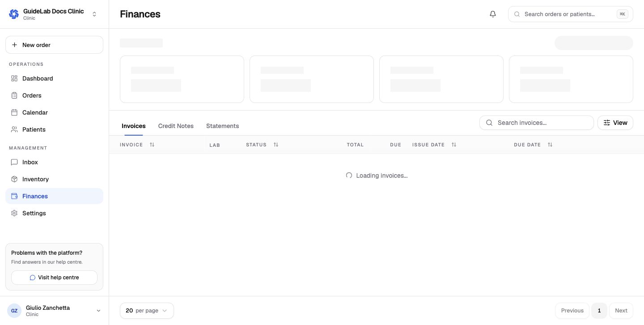Open Settings from the sidebar
This screenshot has height=325, width=644.
[55, 213]
